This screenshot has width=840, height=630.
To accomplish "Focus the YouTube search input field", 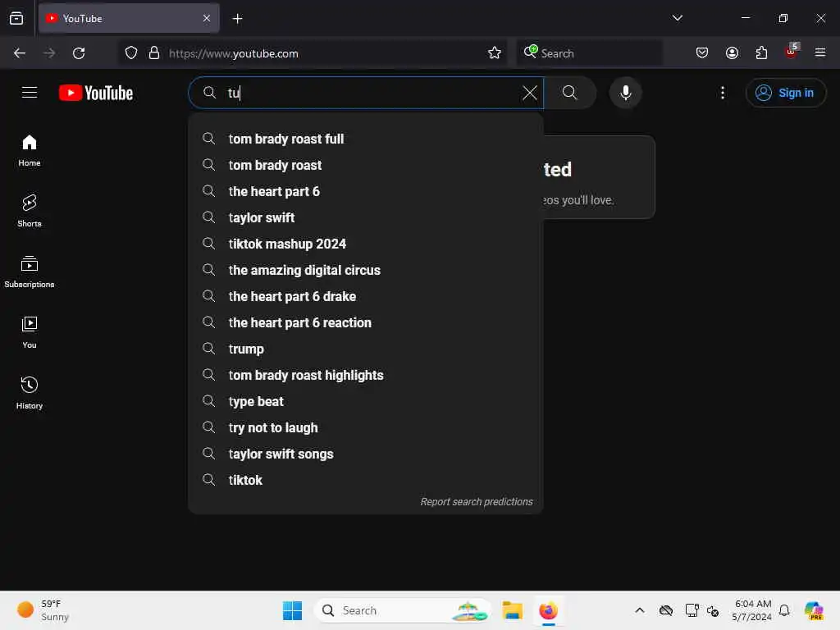I will (x=366, y=93).
